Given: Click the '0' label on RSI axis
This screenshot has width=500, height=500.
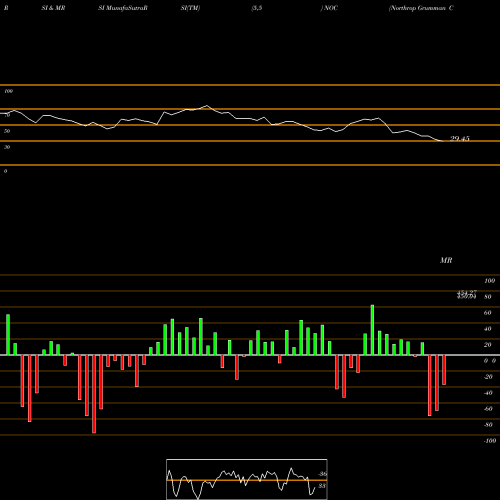Looking at the screenshot, I should pos(5,171).
